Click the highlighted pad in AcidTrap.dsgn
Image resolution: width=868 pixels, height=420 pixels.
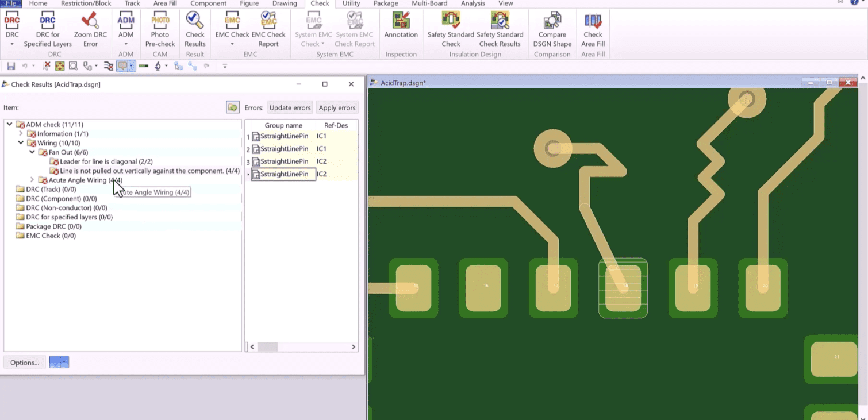click(x=623, y=288)
